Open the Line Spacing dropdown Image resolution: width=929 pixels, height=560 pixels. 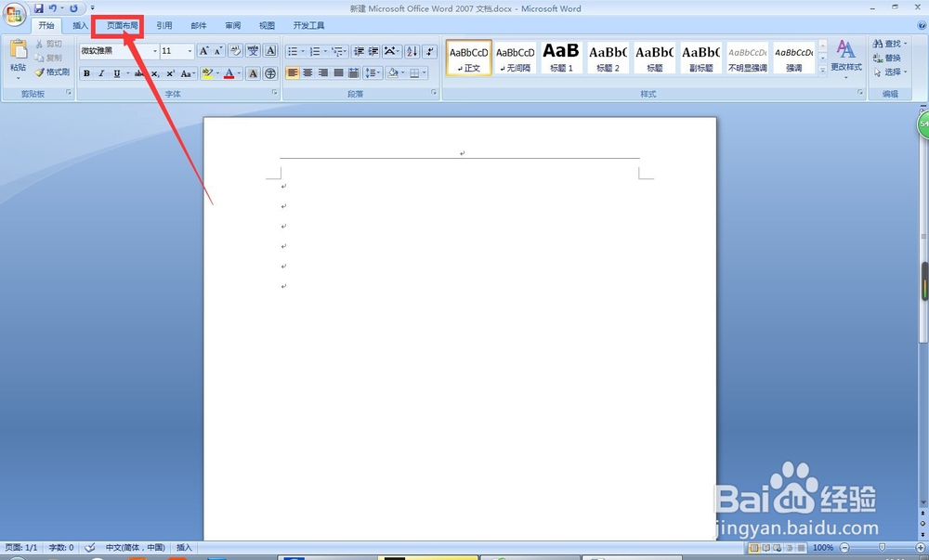373,72
